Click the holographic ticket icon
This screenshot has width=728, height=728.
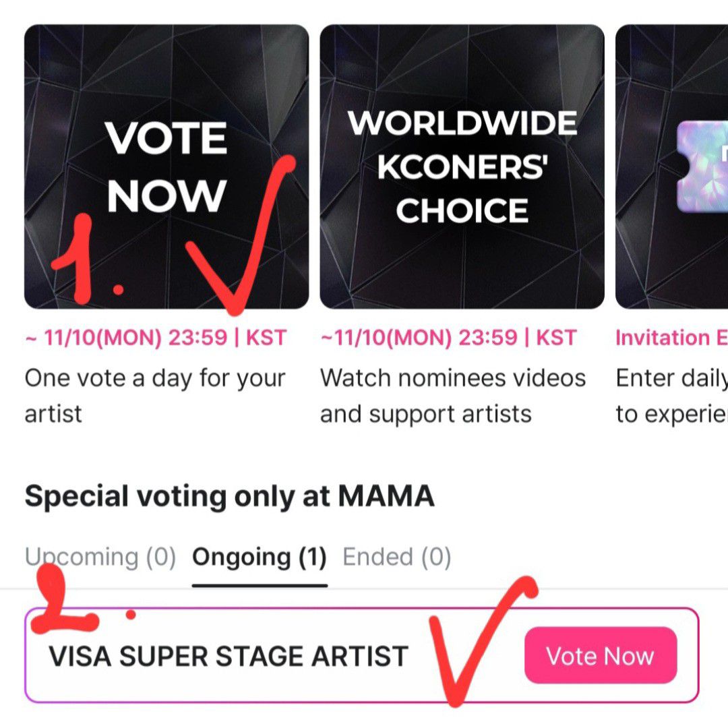702,164
